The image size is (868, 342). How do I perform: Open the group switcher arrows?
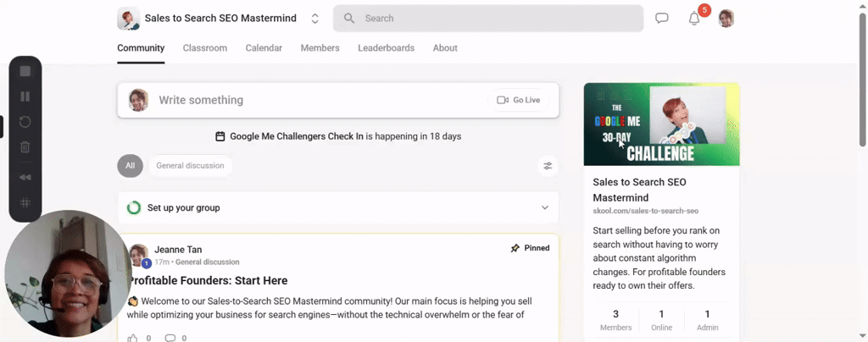(x=315, y=19)
